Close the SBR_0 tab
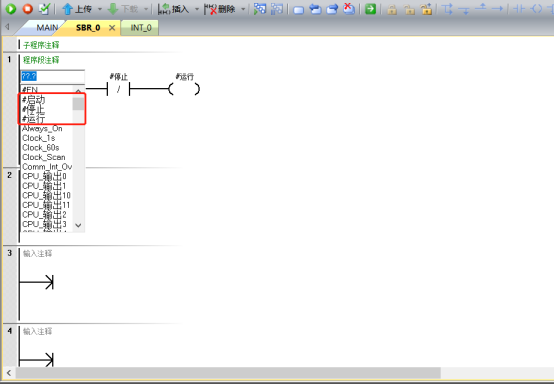Image resolution: width=554 pixels, height=385 pixels. coord(112,28)
